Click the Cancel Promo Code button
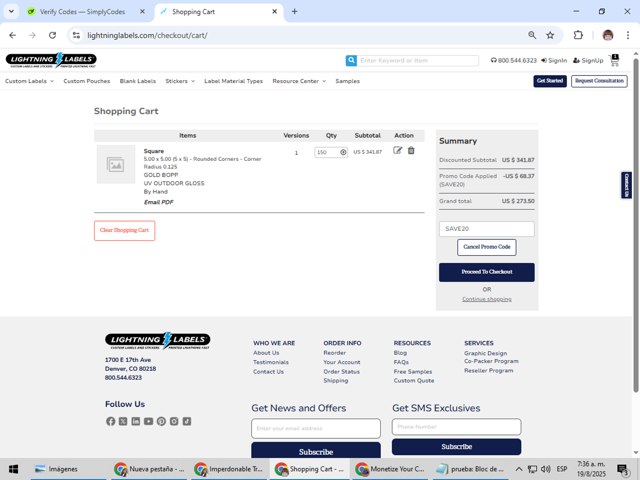The image size is (640, 480). [x=487, y=247]
